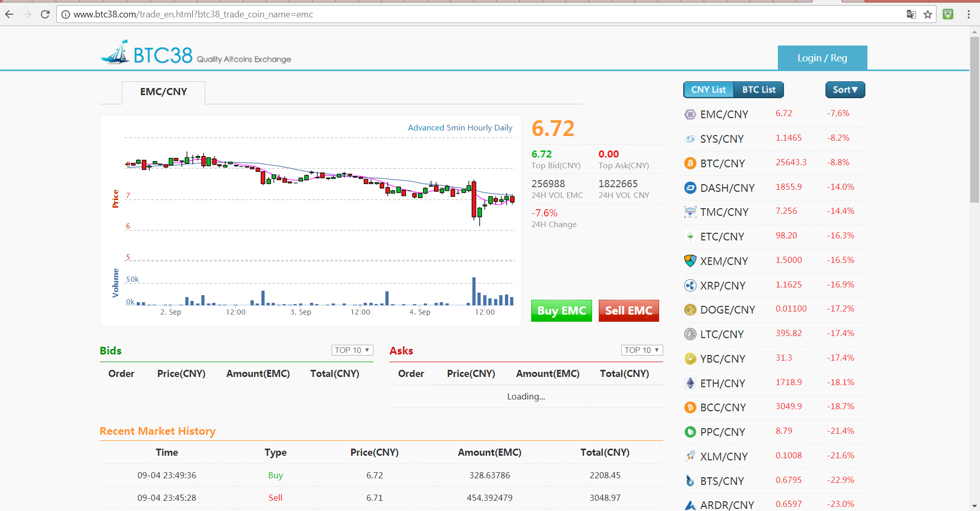This screenshot has height=511, width=980.
Task: Click the DASH coin icon
Action: (690, 188)
